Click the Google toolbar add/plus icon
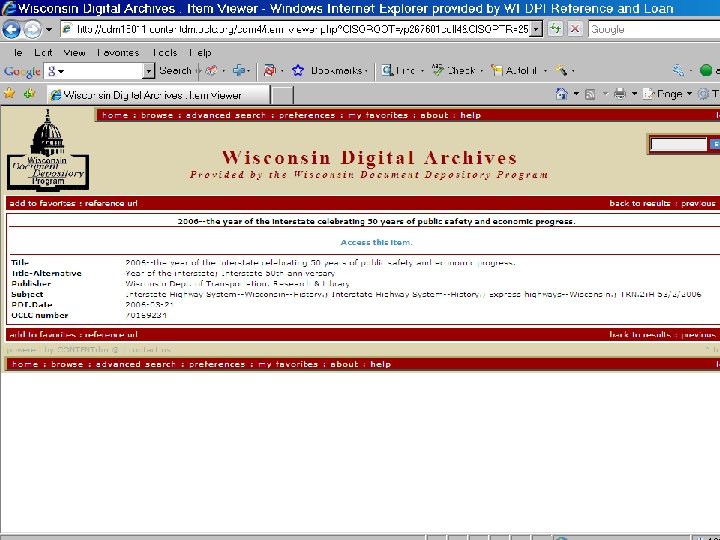Image resolution: width=720 pixels, height=540 pixels. click(x=239, y=70)
